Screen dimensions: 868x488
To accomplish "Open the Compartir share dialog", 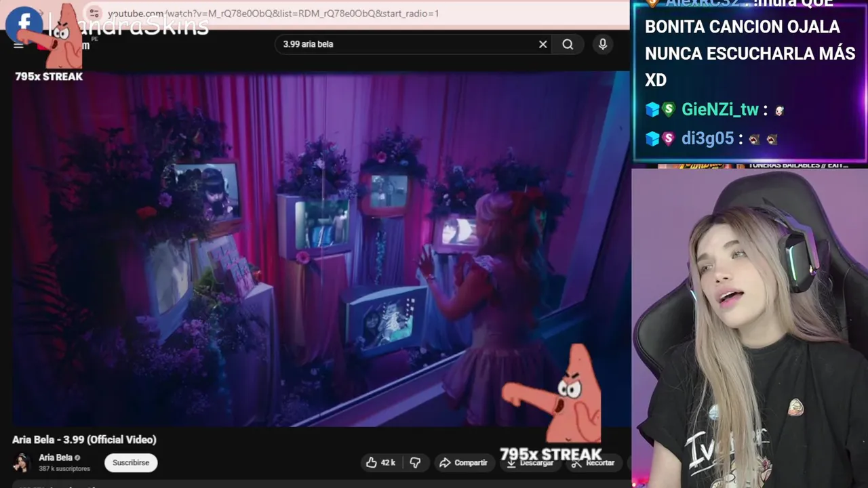I will click(463, 462).
